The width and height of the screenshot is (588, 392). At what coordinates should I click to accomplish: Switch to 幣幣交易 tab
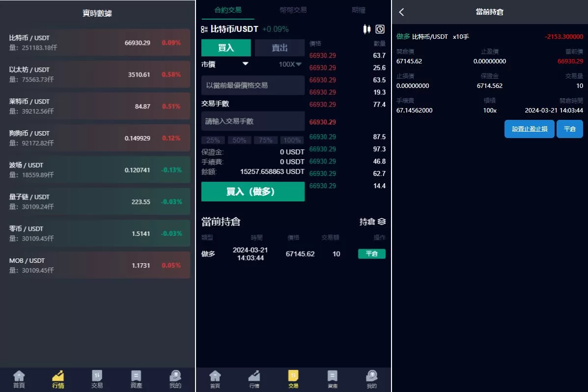pos(293,10)
